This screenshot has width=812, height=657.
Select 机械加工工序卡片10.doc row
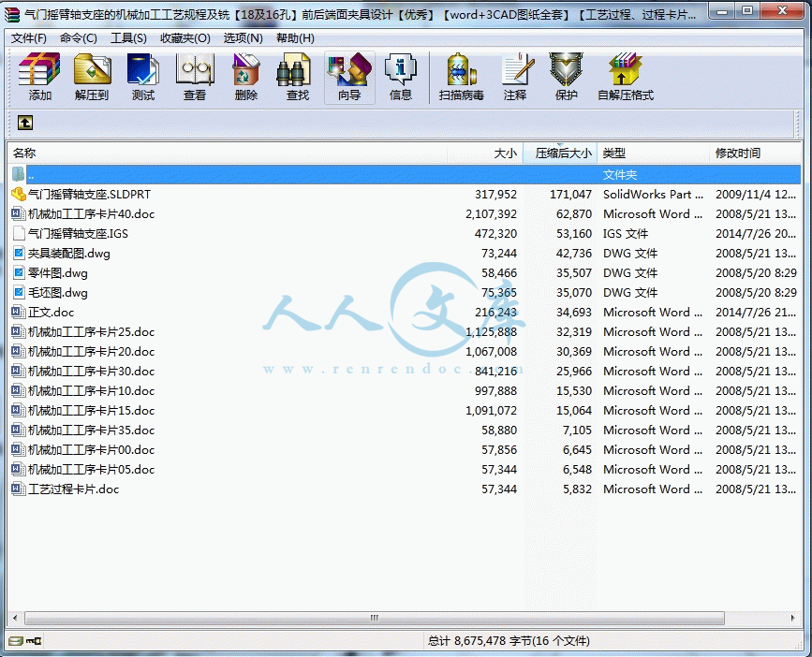coord(405,390)
